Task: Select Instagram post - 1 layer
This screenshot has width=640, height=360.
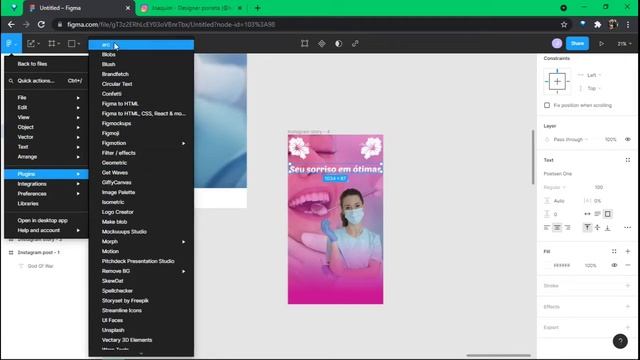Action: click(38, 253)
